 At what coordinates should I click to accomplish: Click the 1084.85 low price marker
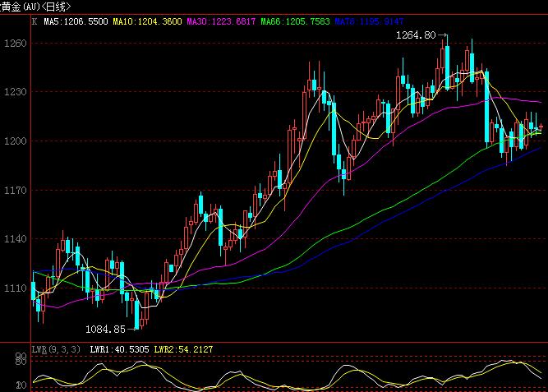point(106,329)
